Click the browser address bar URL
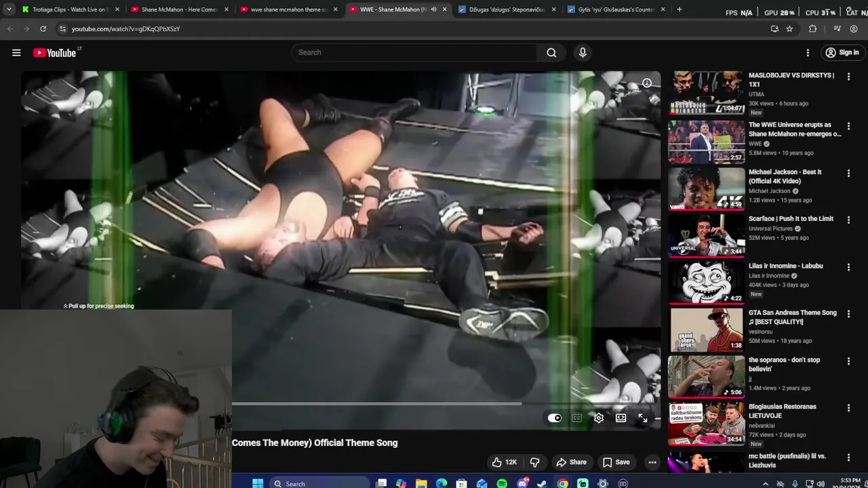The height and width of the screenshot is (488, 868). click(x=125, y=28)
